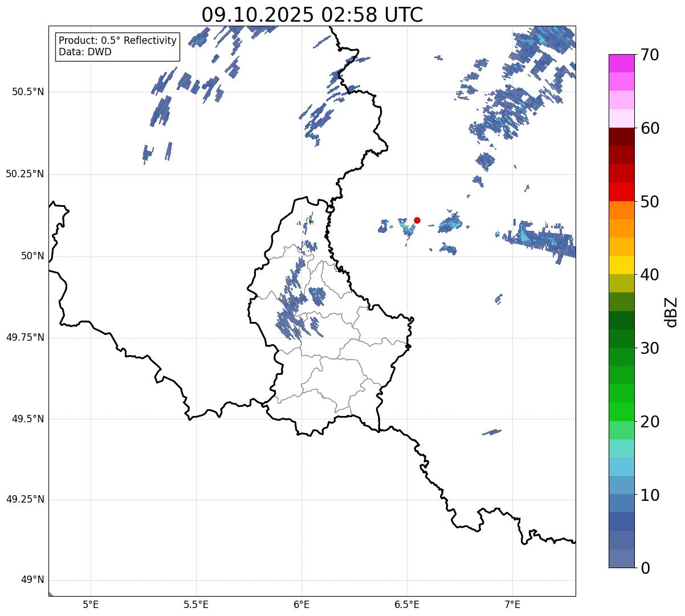Click the 6°E longitude label
The width and height of the screenshot is (685, 616).
click(x=301, y=604)
